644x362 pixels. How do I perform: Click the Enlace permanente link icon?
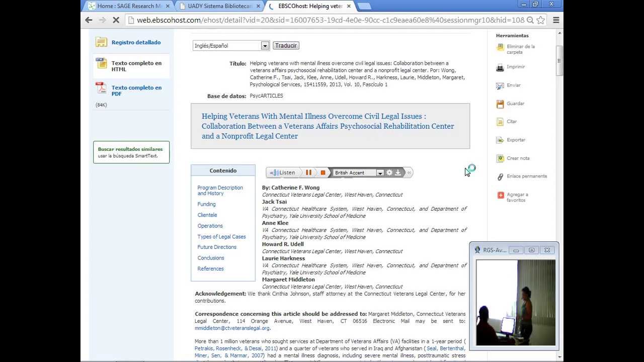click(x=500, y=176)
